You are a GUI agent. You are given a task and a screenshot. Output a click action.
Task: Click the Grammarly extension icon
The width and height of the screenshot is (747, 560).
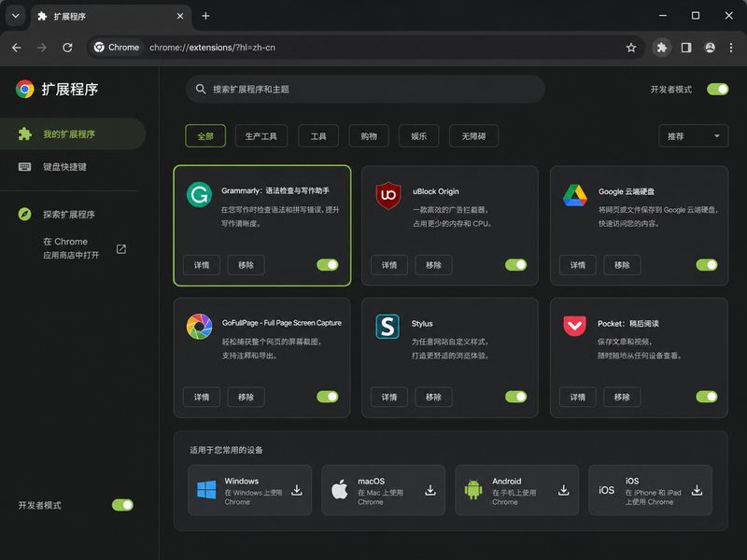[x=199, y=194]
